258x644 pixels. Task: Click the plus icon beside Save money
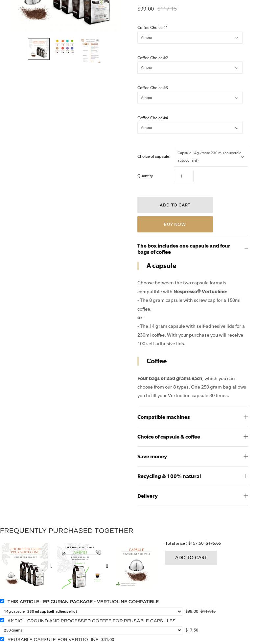246,456
